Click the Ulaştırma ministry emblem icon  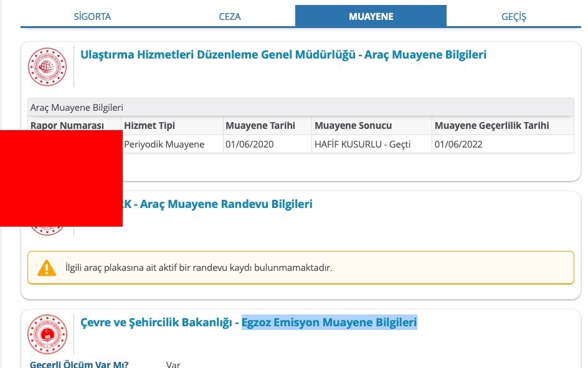(47, 67)
